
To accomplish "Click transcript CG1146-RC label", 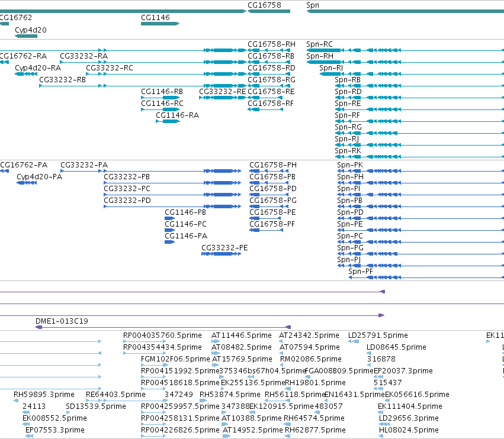I will click(x=162, y=104).
